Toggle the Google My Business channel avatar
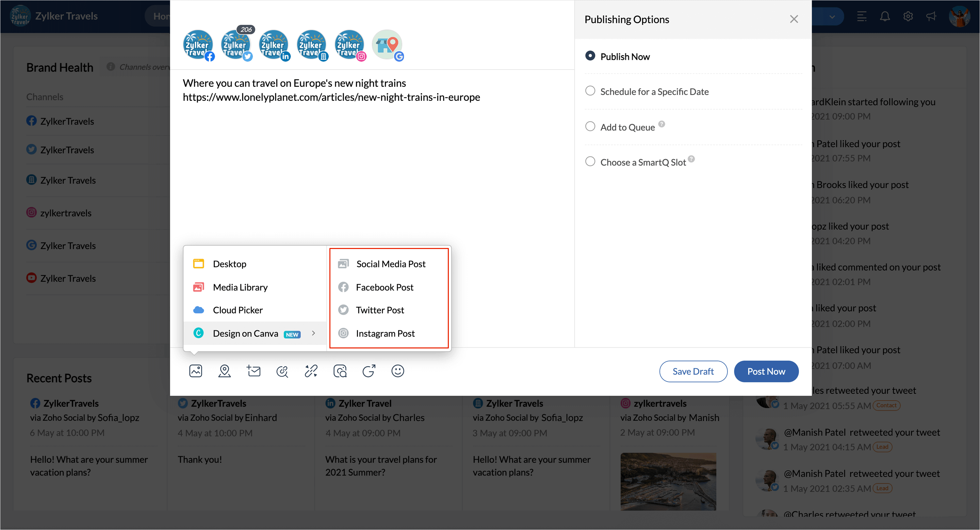The image size is (980, 530). [x=387, y=45]
